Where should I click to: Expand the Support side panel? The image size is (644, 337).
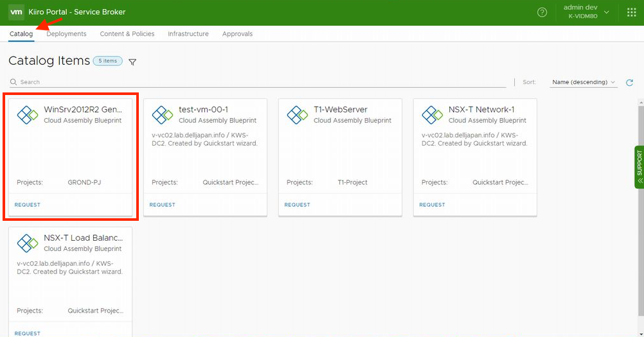[640, 168]
